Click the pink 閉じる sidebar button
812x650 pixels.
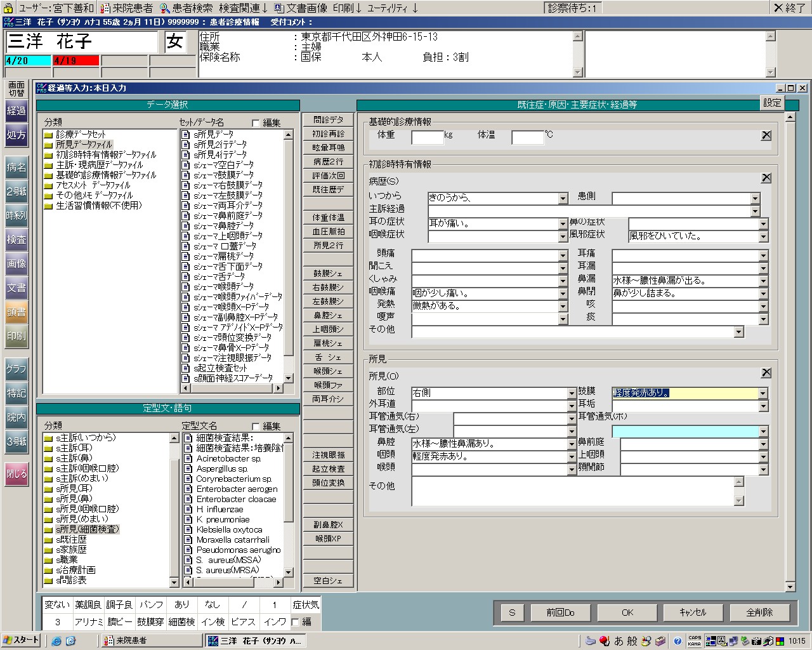pos(16,474)
